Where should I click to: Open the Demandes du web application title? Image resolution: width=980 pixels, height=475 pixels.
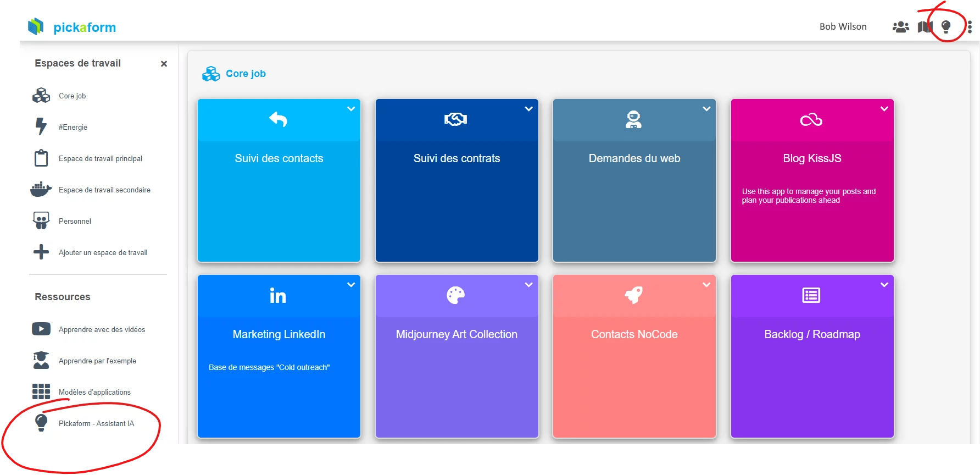click(634, 158)
